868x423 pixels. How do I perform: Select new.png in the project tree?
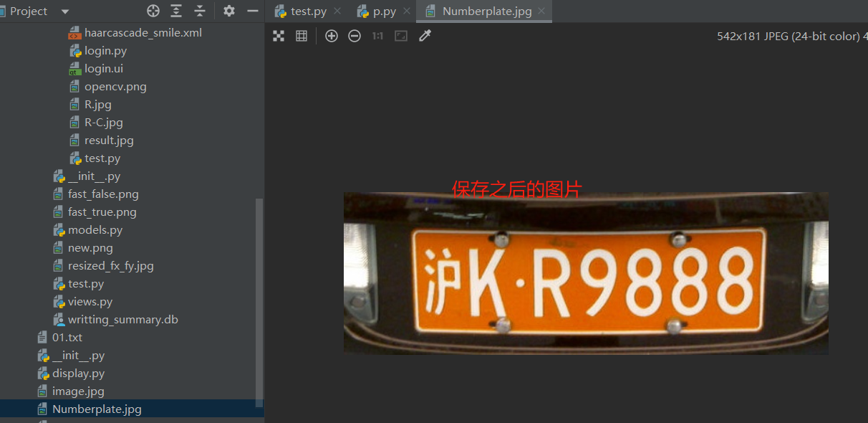pos(90,248)
